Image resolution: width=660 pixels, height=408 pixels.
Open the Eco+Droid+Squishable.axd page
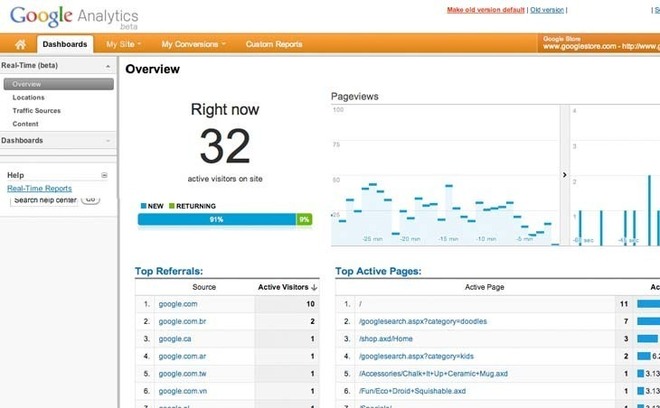pyautogui.click(x=412, y=391)
